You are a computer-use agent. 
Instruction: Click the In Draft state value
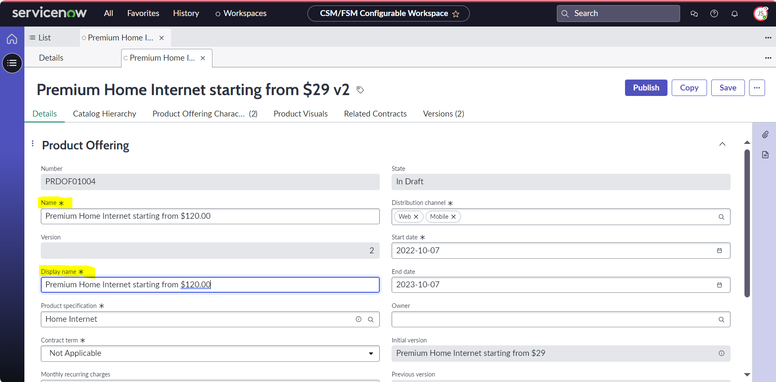coord(561,182)
